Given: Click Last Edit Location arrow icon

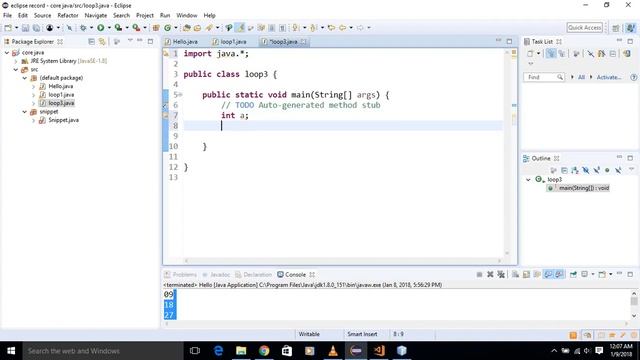Looking at the screenshot, I should (331, 28).
